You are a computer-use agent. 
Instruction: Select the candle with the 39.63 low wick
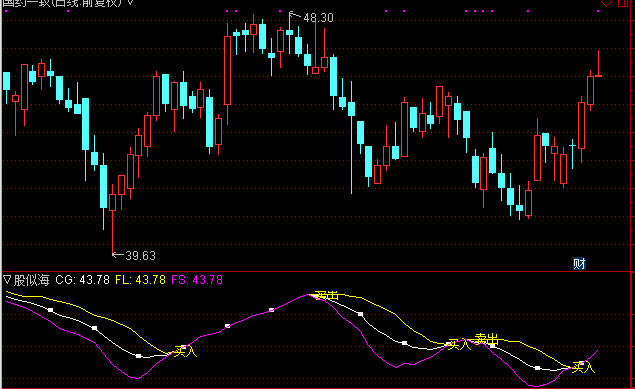pos(113,219)
